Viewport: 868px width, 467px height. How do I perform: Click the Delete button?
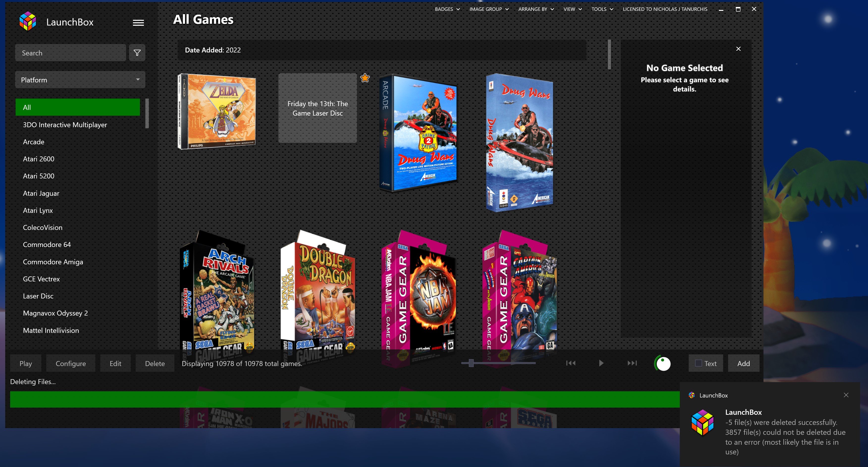click(x=155, y=363)
